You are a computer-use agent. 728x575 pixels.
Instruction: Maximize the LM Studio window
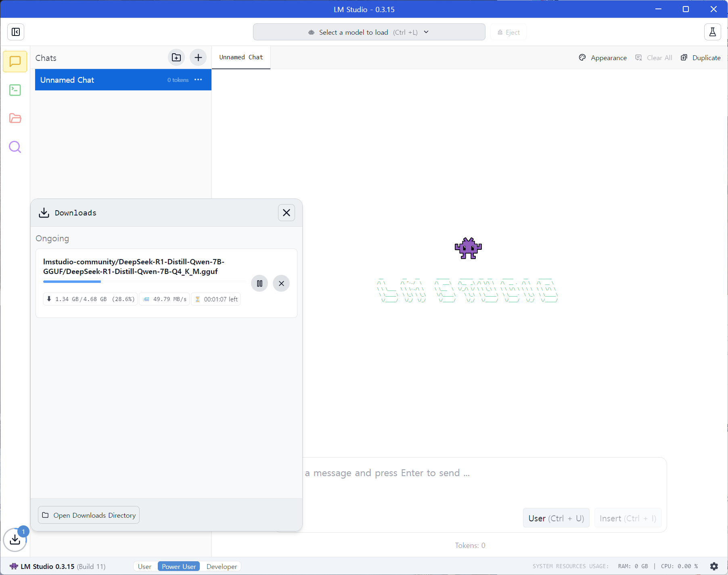pos(686,9)
